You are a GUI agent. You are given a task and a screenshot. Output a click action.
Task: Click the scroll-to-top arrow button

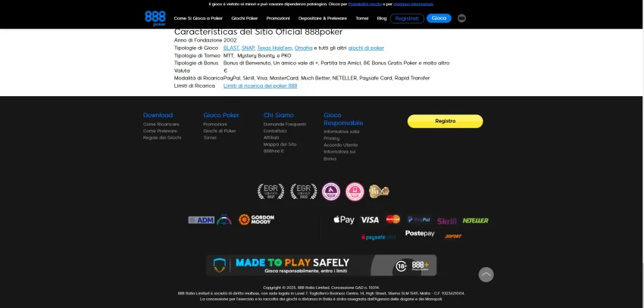(x=486, y=275)
